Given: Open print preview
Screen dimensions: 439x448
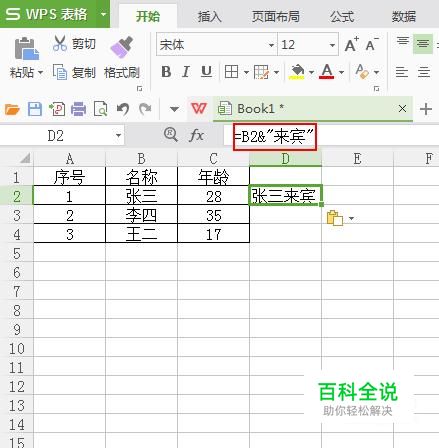Looking at the screenshot, I should 100,109.
